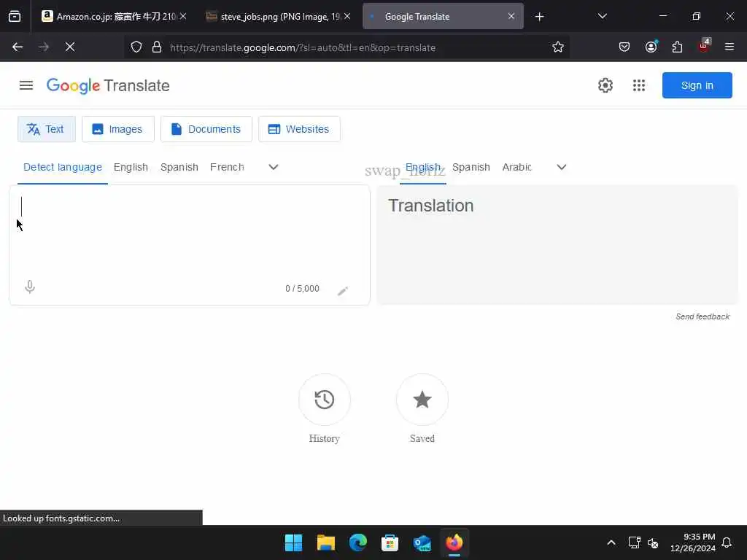Open Firefox View recent browsing
The height and width of the screenshot is (560, 747).
coord(15,17)
